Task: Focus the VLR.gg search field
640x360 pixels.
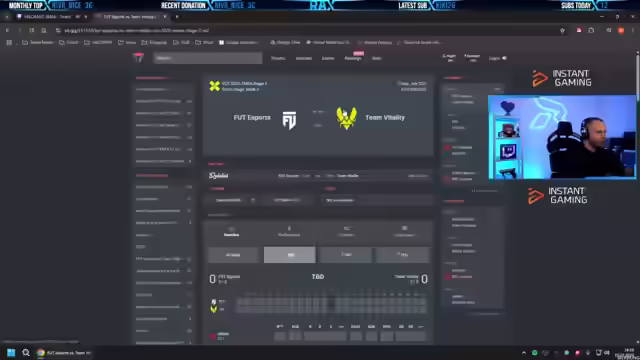Action: pos(208,58)
